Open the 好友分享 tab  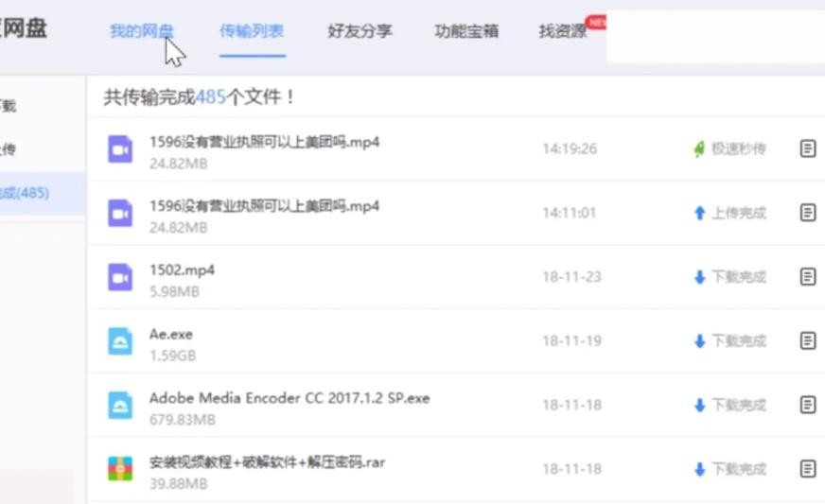tap(360, 31)
